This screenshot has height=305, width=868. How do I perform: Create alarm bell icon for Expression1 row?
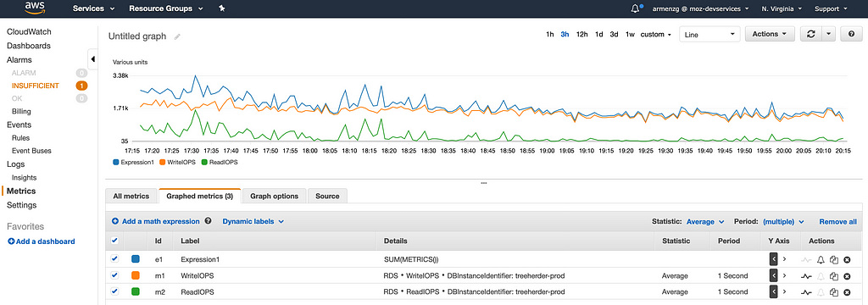pos(821,259)
